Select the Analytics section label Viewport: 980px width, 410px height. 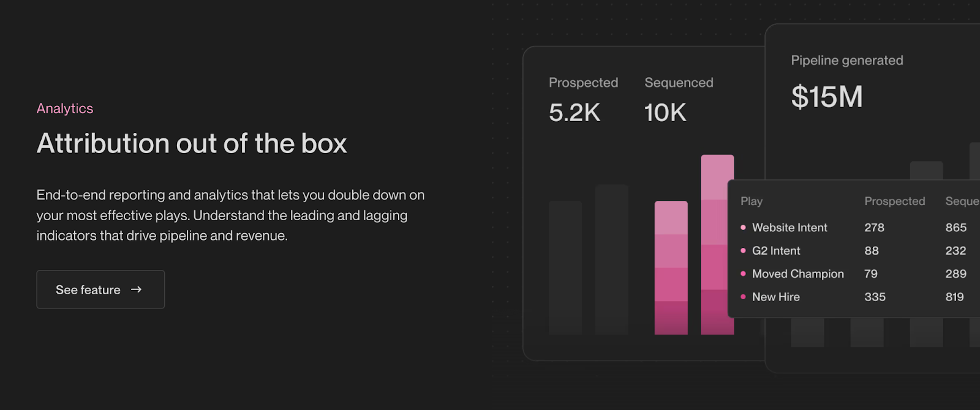click(x=65, y=108)
